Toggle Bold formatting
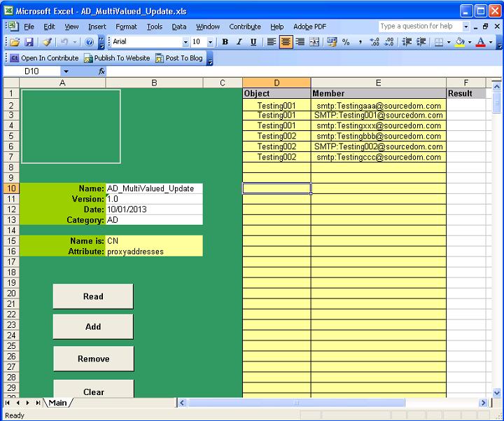The height and width of the screenshot is (421, 504). tap(225, 42)
